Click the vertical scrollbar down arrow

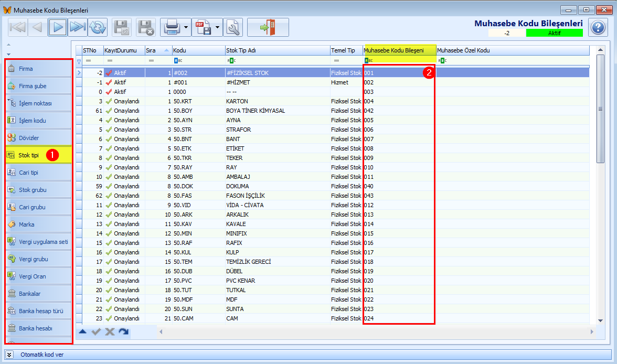pos(600,320)
